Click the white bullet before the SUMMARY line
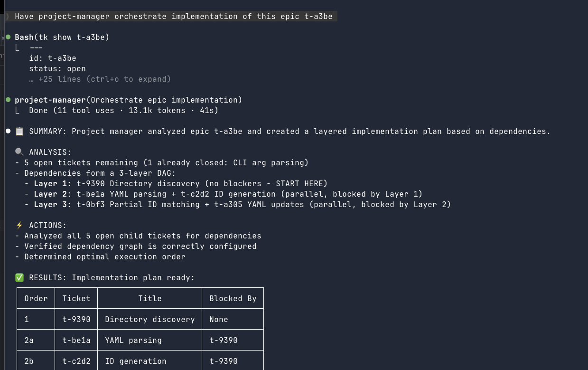Screen dimensions: 588x370 pos(8,131)
